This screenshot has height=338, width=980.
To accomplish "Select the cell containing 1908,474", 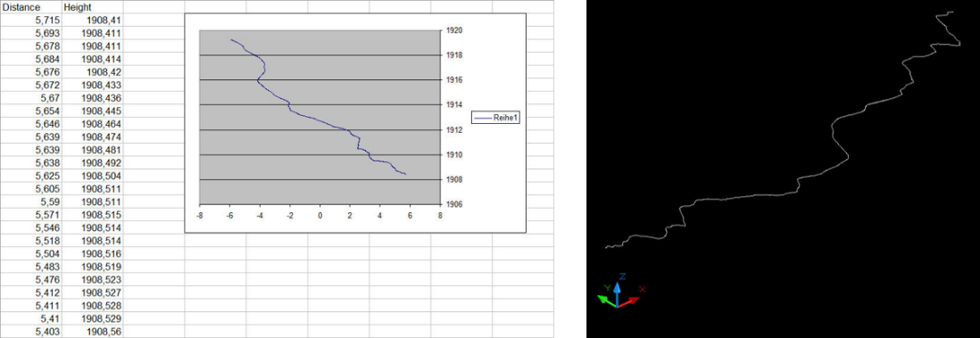I will click(x=93, y=136).
